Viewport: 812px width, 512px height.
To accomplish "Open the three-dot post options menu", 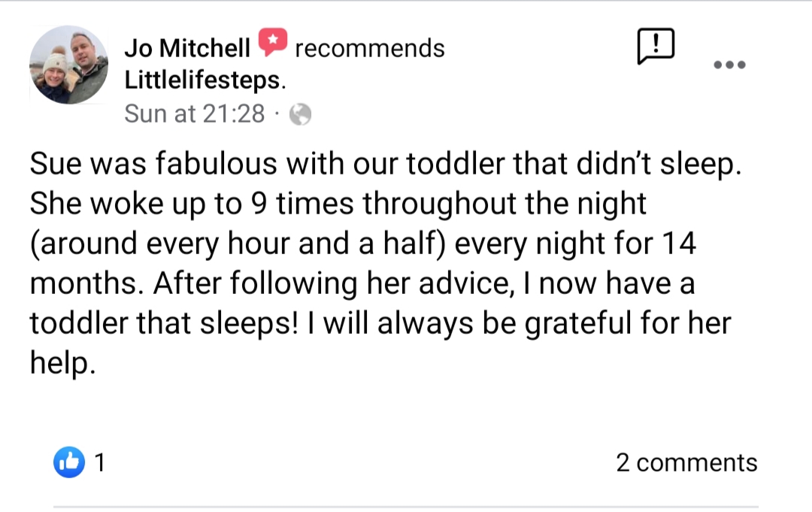I will [x=729, y=65].
